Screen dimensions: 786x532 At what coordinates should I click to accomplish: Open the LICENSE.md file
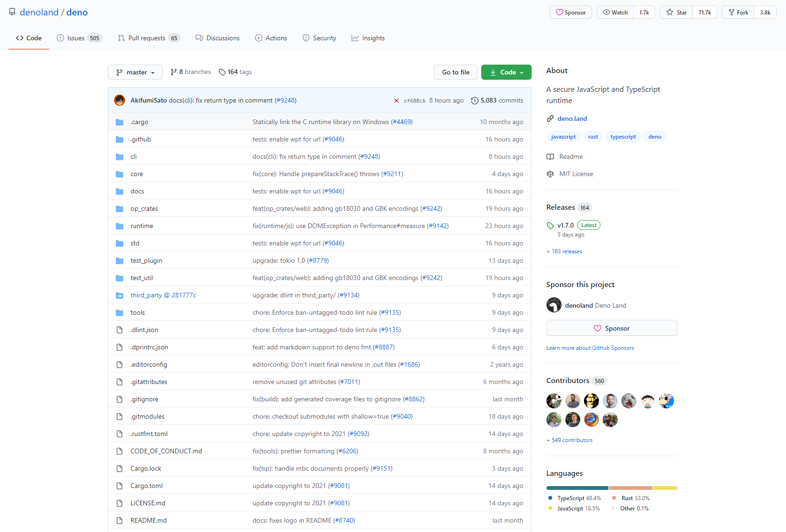coord(148,503)
